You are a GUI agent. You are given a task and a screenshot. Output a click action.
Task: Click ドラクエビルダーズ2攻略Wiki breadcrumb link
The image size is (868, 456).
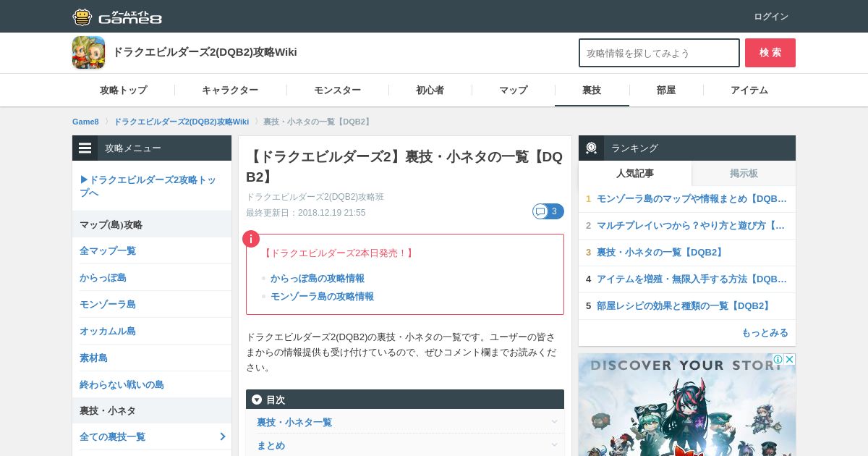point(181,122)
